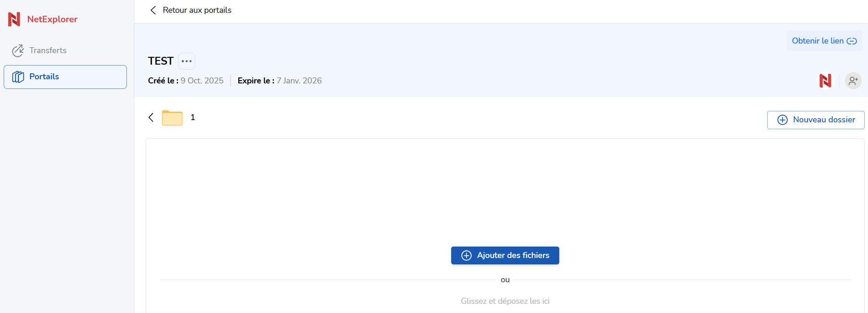
Task: Click the Portails book icon
Action: pyautogui.click(x=18, y=77)
